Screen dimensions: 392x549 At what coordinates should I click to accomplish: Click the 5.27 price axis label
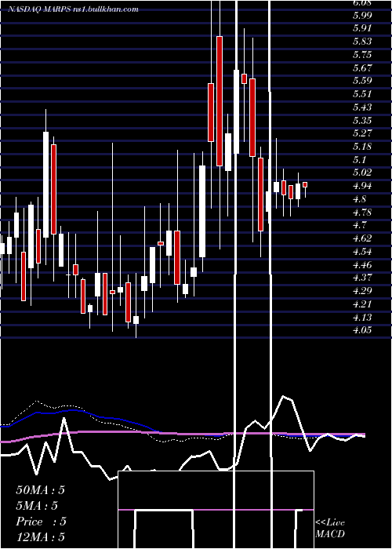[362, 133]
